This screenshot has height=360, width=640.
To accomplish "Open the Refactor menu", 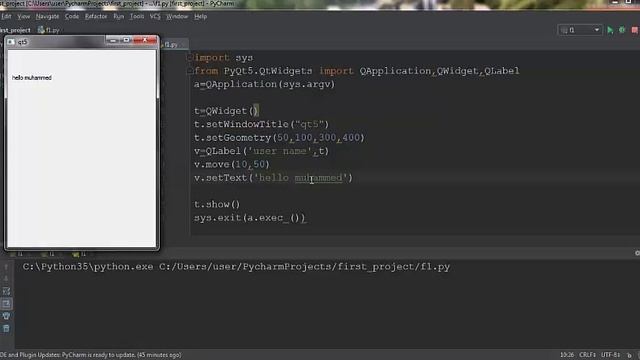I will [x=96, y=17].
